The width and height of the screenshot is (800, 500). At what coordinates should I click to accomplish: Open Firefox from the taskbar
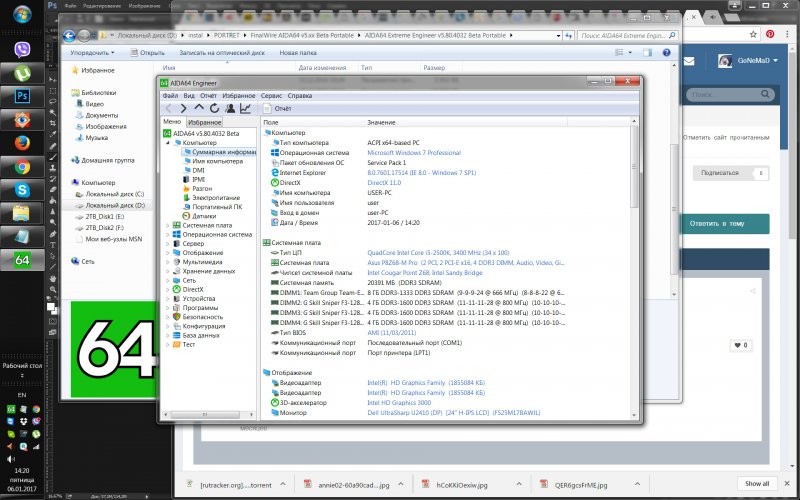pyautogui.click(x=21, y=143)
